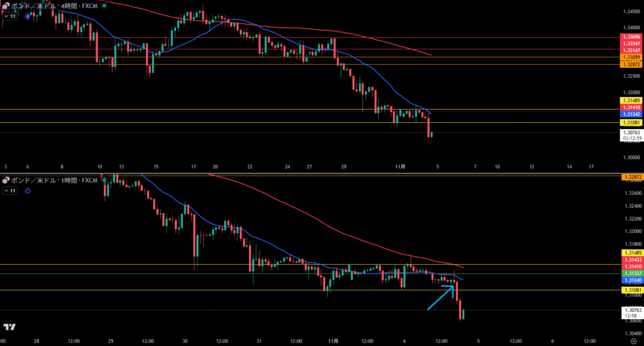Click green market status dot on 1-hour chart
Screen dimensions: 644x346
[x=104, y=181]
